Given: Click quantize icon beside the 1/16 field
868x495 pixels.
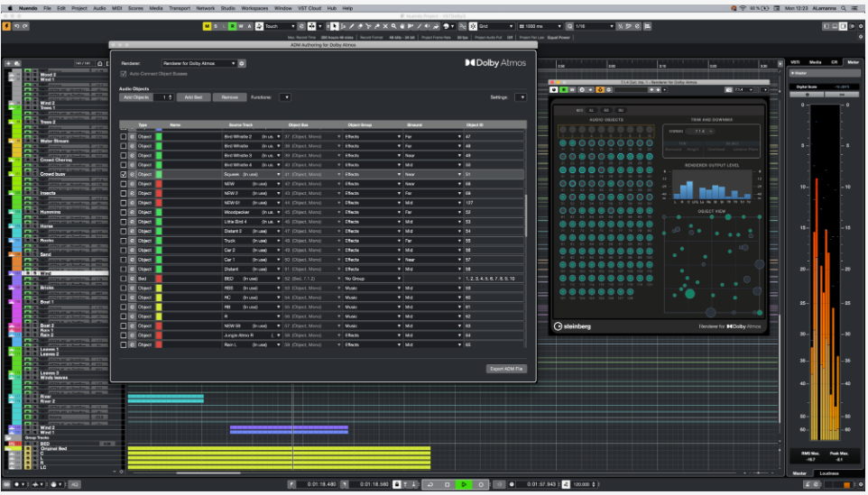Looking at the screenshot, I should click(x=569, y=26).
